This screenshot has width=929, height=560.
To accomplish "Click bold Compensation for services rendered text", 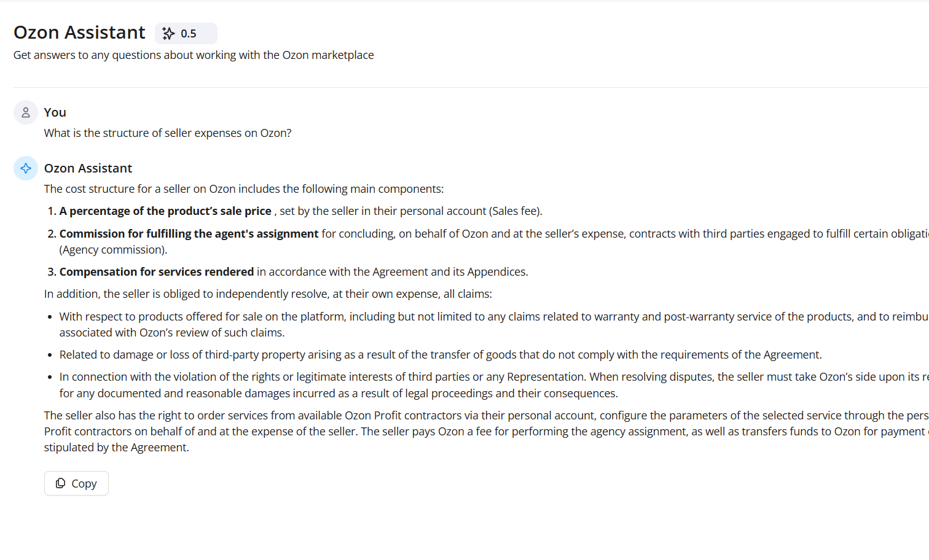I will click(157, 271).
